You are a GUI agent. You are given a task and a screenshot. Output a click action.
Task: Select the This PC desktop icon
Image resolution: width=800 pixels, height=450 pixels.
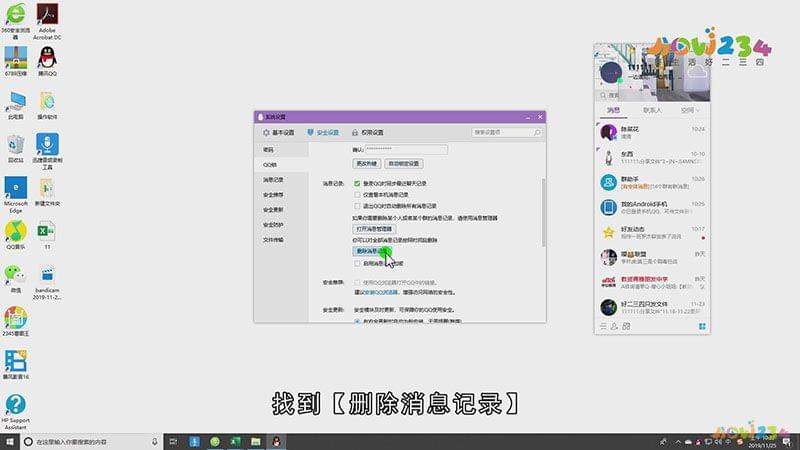tap(16, 105)
